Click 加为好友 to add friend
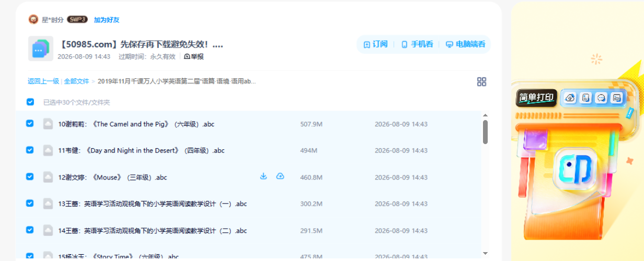 (x=107, y=20)
